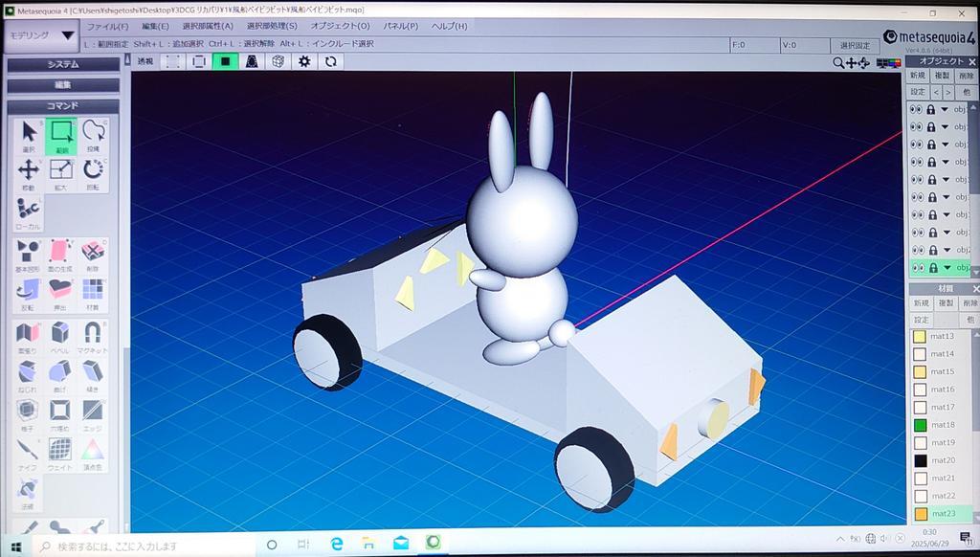This screenshot has height=557, width=980.
Task: Open the モデリング mode dropdown
Action: pyautogui.click(x=42, y=35)
